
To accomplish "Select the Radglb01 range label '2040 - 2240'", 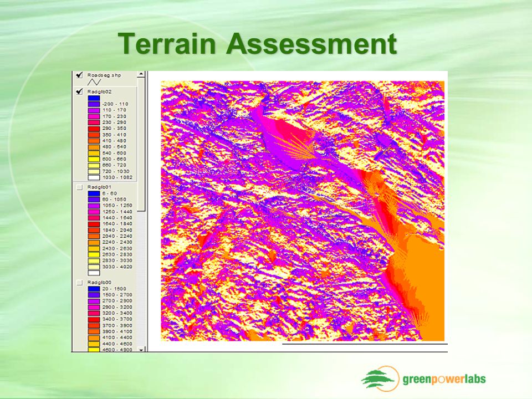I will coord(117,236).
